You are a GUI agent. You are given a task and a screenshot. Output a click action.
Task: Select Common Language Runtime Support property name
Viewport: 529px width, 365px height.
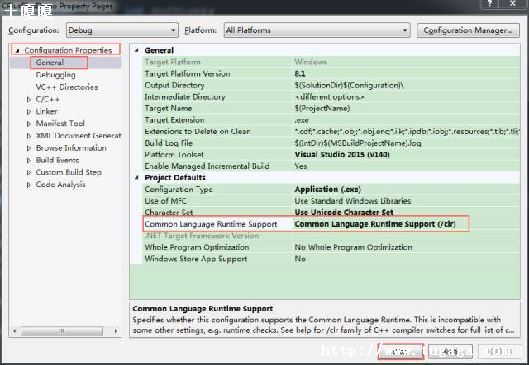tap(211, 224)
